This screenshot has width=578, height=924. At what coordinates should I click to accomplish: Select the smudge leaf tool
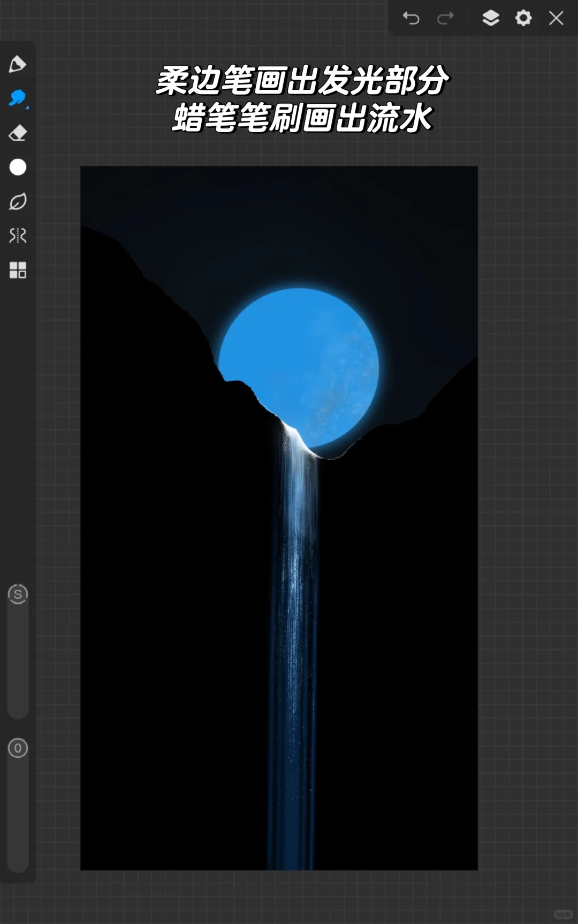18,202
